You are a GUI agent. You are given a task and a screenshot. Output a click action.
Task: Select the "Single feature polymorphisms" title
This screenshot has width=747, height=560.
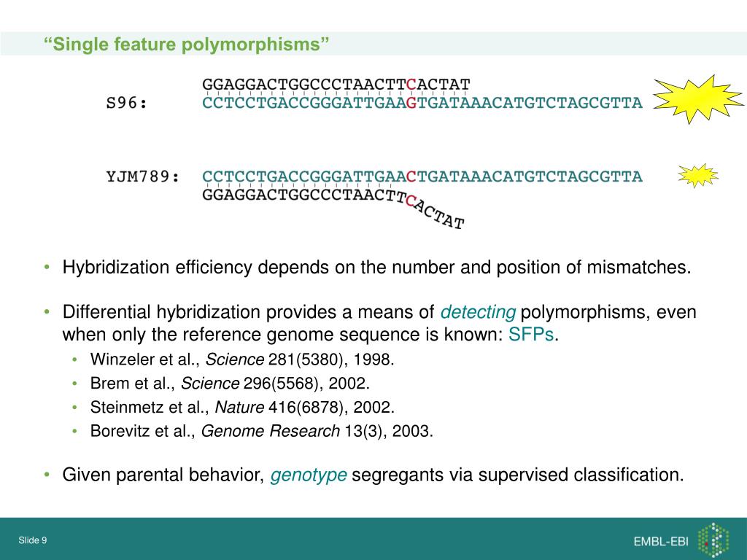[x=186, y=44]
